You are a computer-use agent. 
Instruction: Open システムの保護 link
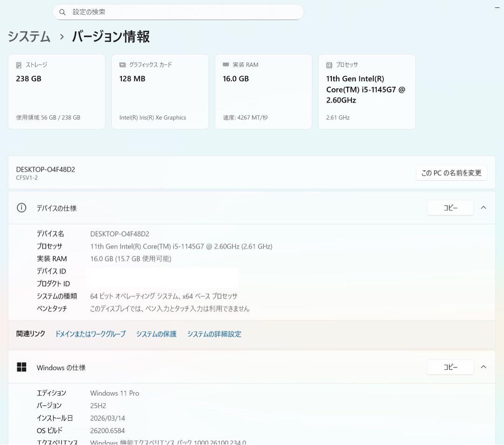pyautogui.click(x=156, y=334)
